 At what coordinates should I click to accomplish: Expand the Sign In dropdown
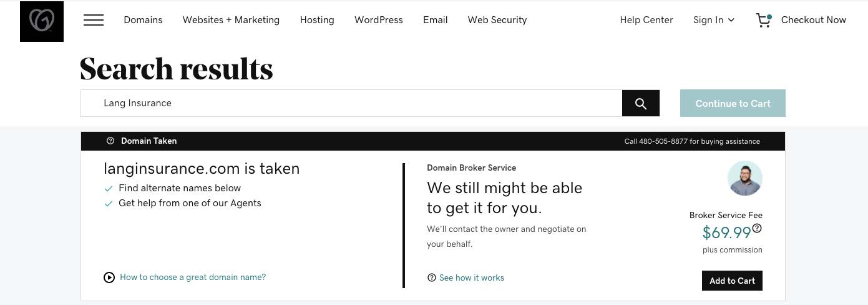(x=714, y=20)
